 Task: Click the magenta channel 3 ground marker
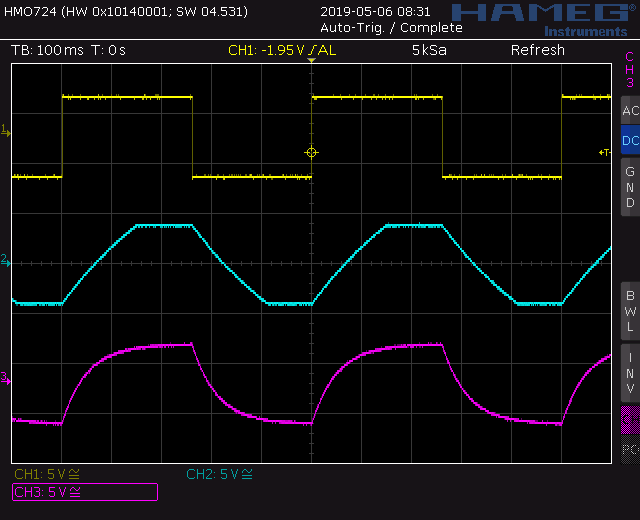pos(6,377)
